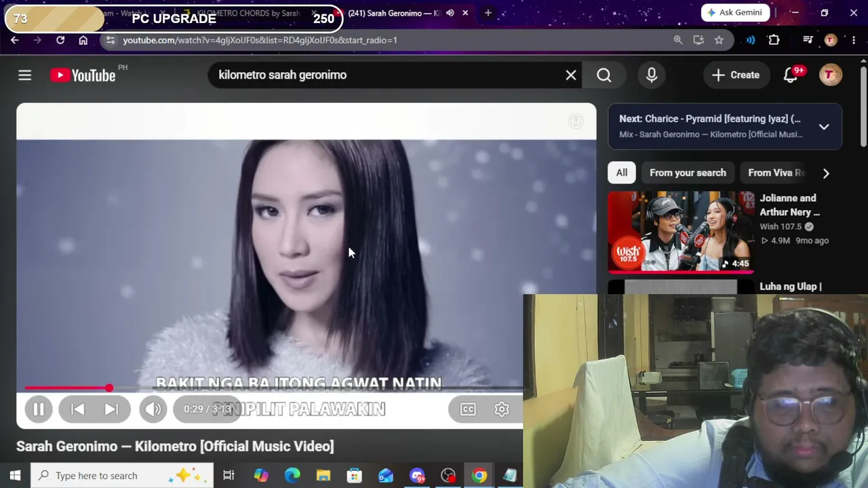Screen dimensions: 868x488
Task: Open the YouTube guide hamburger menu
Action: click(x=24, y=75)
